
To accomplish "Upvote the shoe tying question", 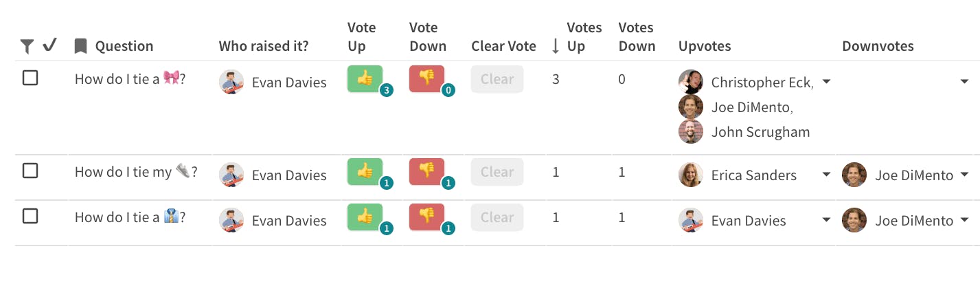I will pos(365,171).
